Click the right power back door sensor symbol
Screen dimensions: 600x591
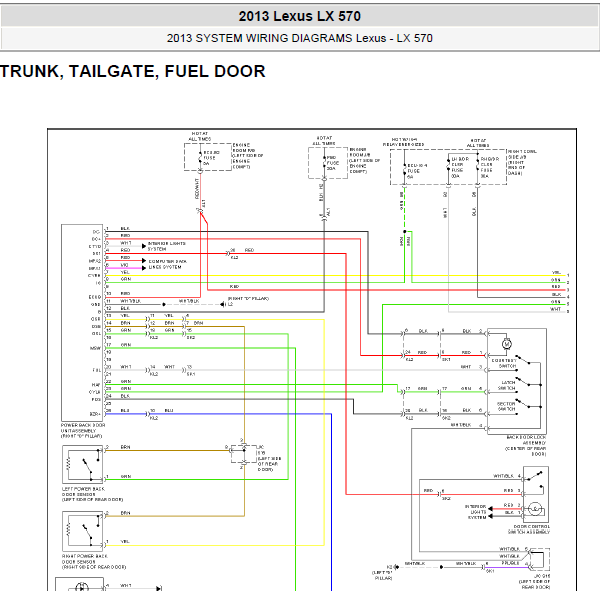83,531
